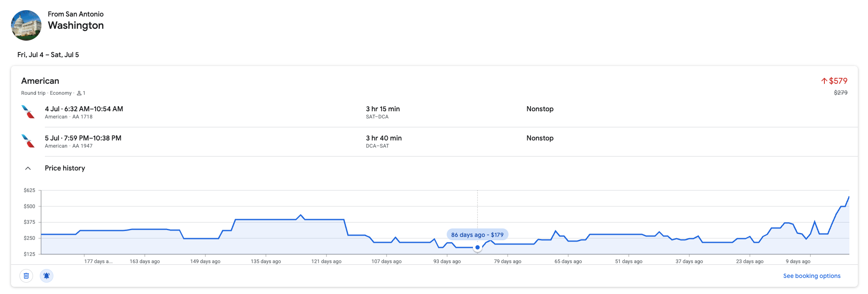Click the '121 days ago' axis label
This screenshot has width=868, height=294.
tap(326, 261)
